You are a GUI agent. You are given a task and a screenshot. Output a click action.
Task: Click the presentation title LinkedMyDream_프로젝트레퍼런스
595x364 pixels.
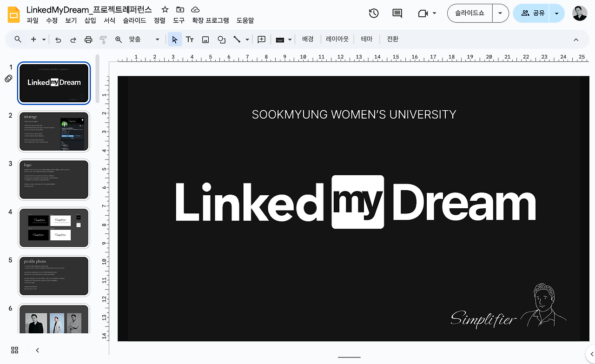[89, 10]
